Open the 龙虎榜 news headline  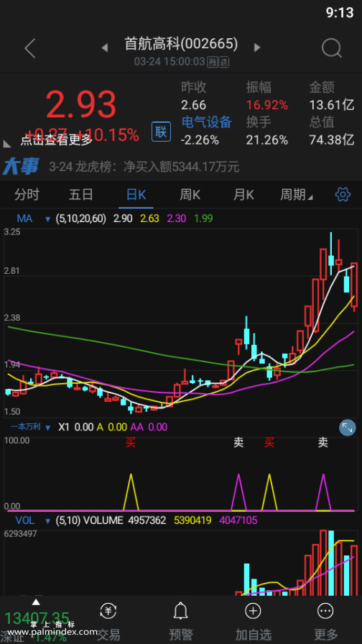[x=144, y=167]
